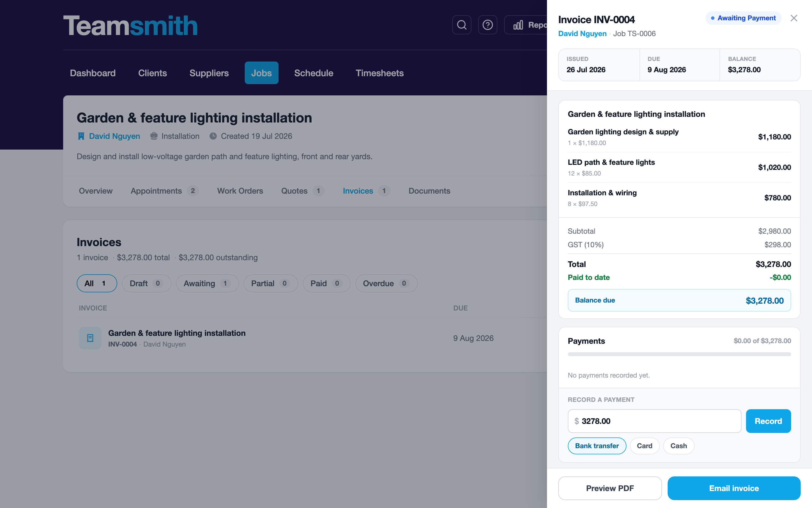The width and height of the screenshot is (812, 508).
Task: Open the Clients nav item
Action: [152, 73]
